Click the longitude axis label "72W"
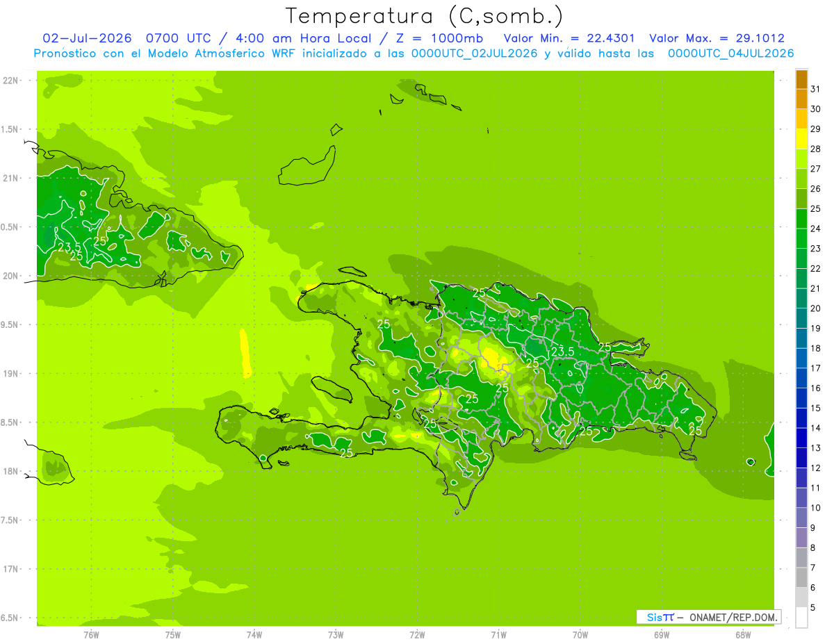Screen dimensions: 834x644 (x=417, y=635)
